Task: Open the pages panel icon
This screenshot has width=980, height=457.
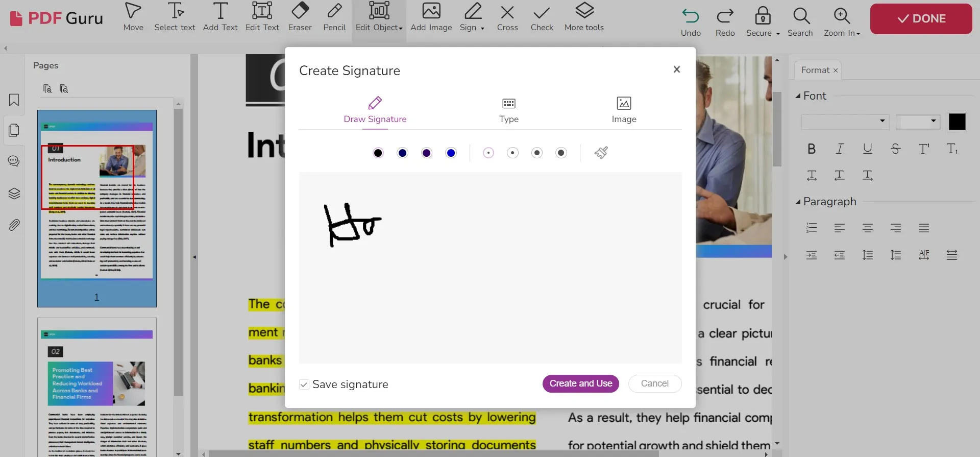Action: (14, 130)
